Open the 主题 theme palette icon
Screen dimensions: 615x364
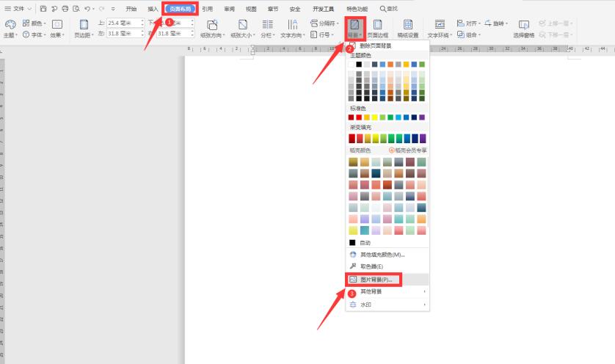10,25
